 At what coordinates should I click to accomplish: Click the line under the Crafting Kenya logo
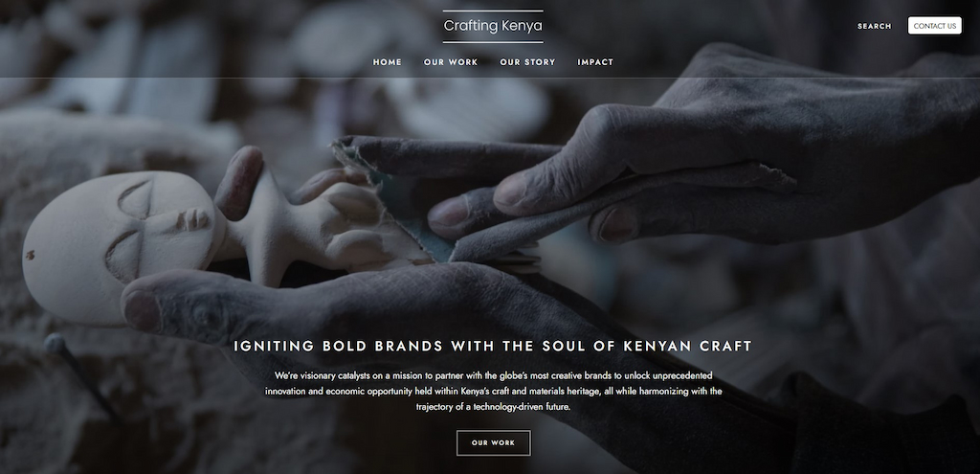coord(493,42)
